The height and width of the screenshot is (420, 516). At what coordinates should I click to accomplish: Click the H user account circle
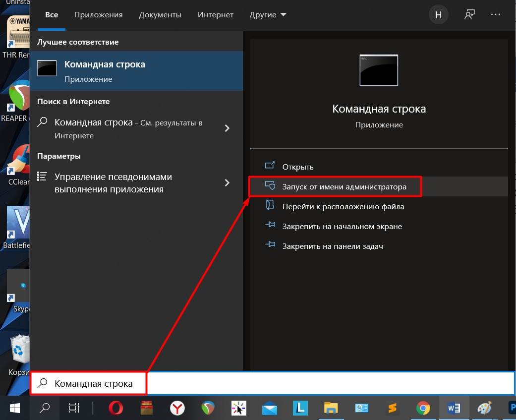tap(438, 15)
